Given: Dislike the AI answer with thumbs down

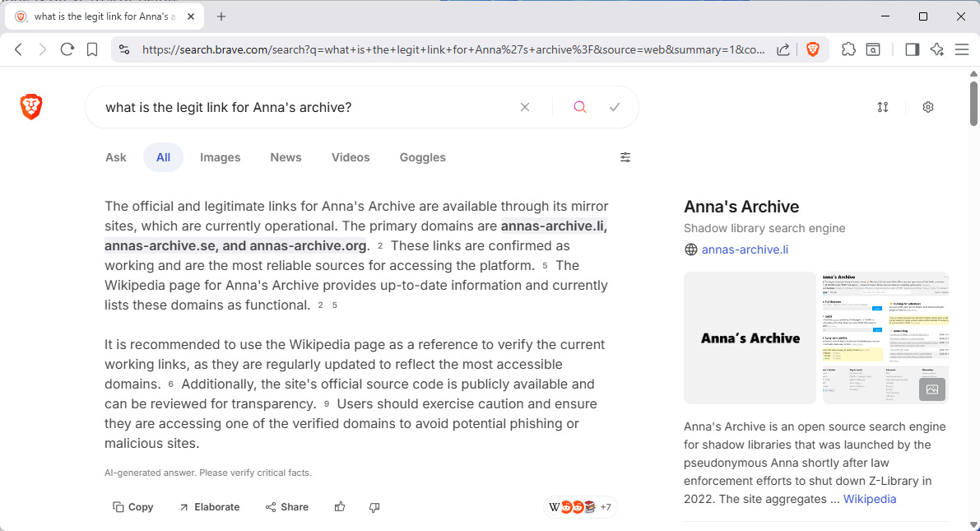Looking at the screenshot, I should tap(374, 506).
